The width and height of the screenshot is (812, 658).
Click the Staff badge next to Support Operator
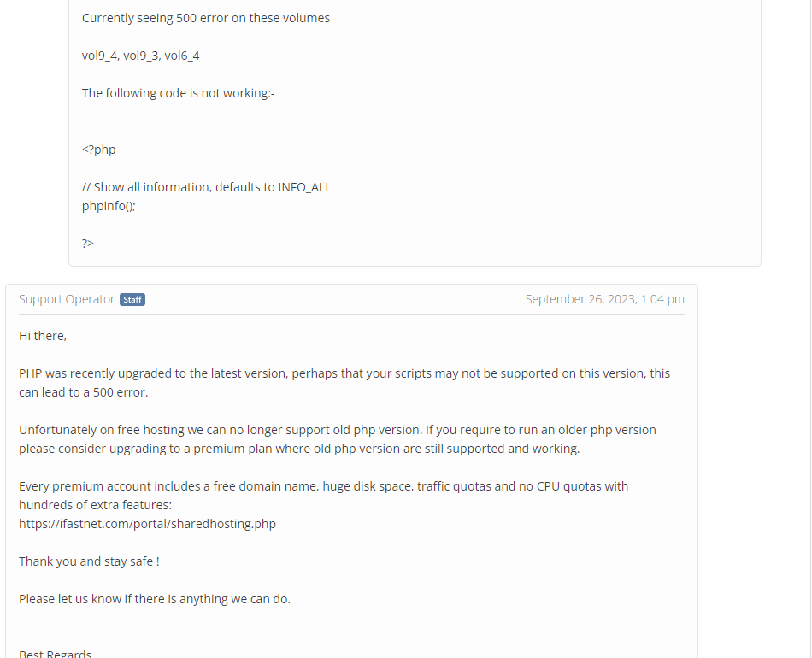click(132, 300)
